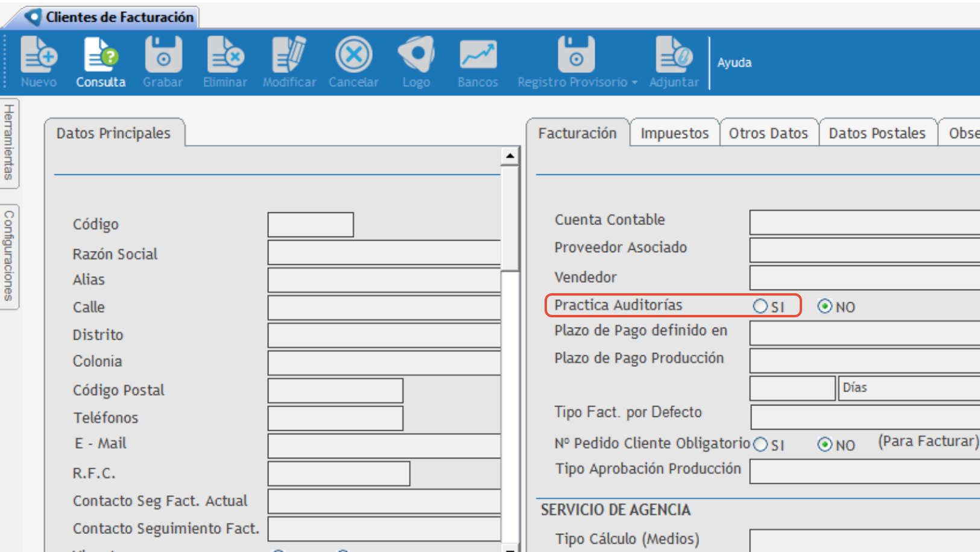Click the Razón Social input field

384,253
